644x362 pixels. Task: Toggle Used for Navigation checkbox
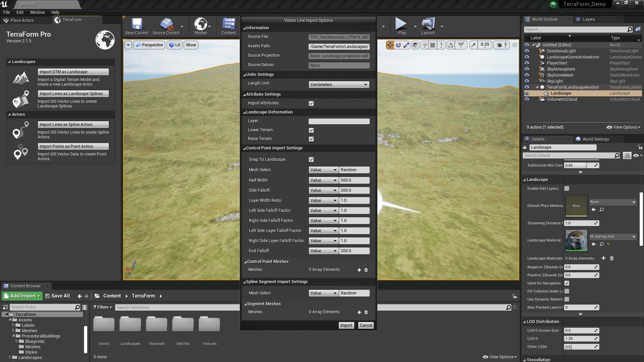tap(567, 283)
